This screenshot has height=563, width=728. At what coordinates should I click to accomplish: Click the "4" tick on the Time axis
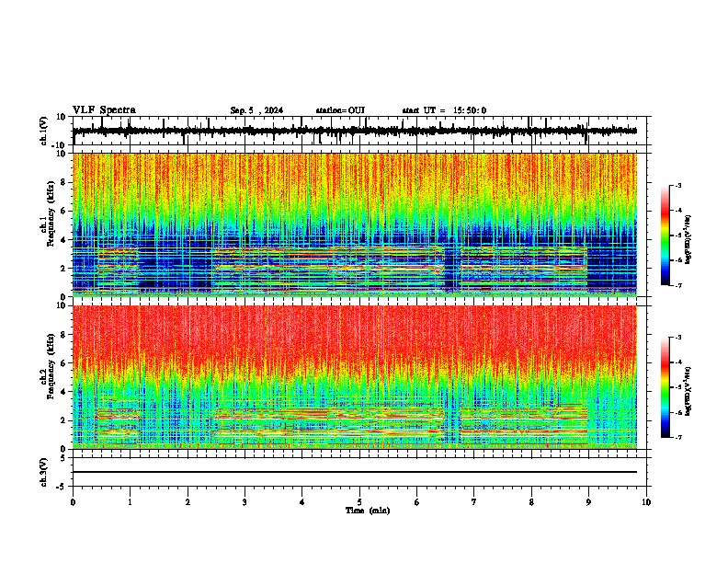(302, 502)
